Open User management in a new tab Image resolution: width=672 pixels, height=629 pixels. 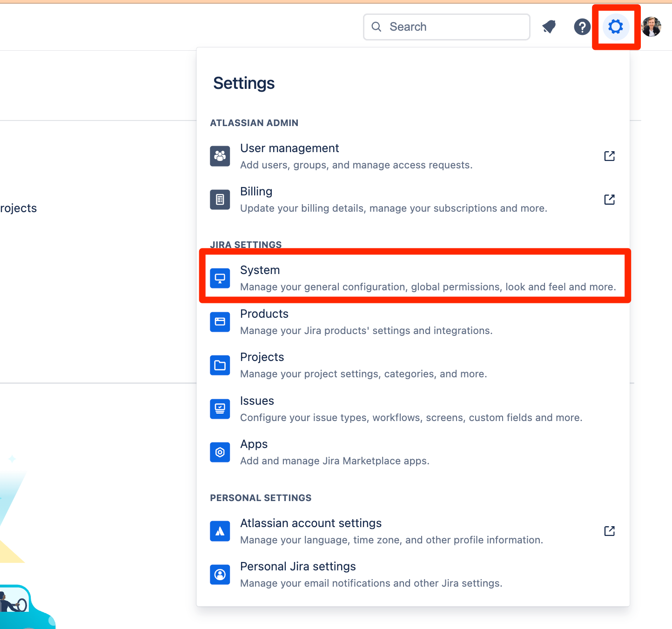pos(609,156)
